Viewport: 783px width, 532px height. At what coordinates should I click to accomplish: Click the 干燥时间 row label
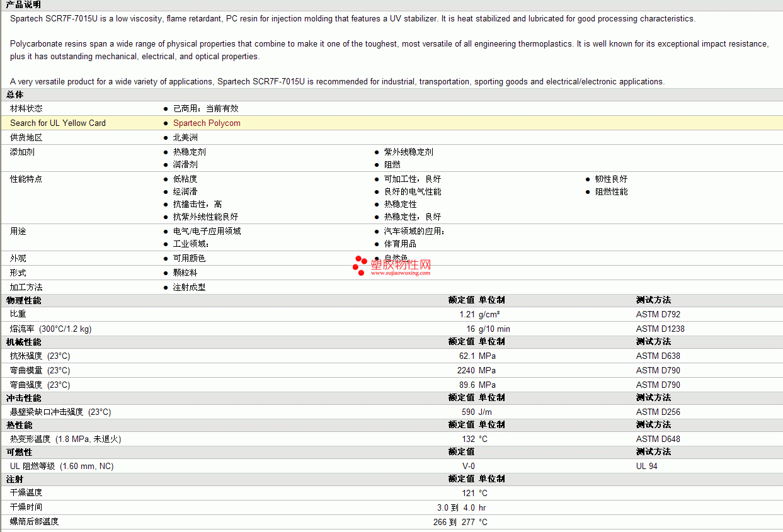(x=26, y=507)
